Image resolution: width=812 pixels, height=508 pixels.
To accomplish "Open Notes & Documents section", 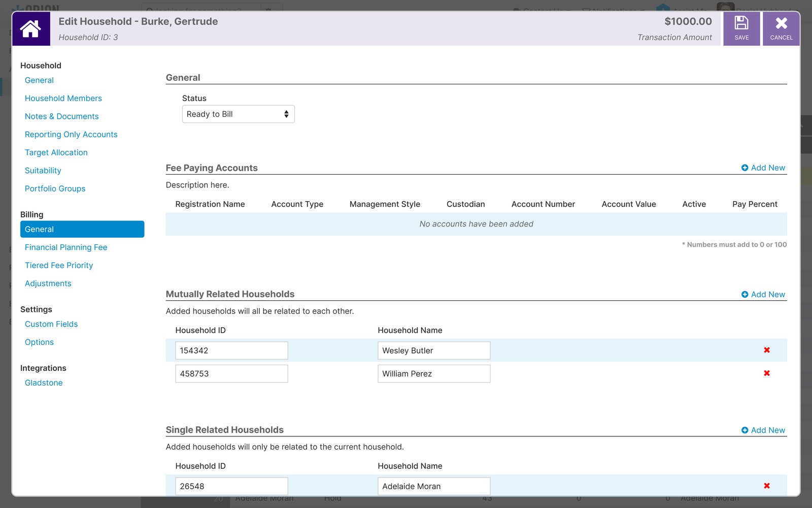I will point(62,116).
